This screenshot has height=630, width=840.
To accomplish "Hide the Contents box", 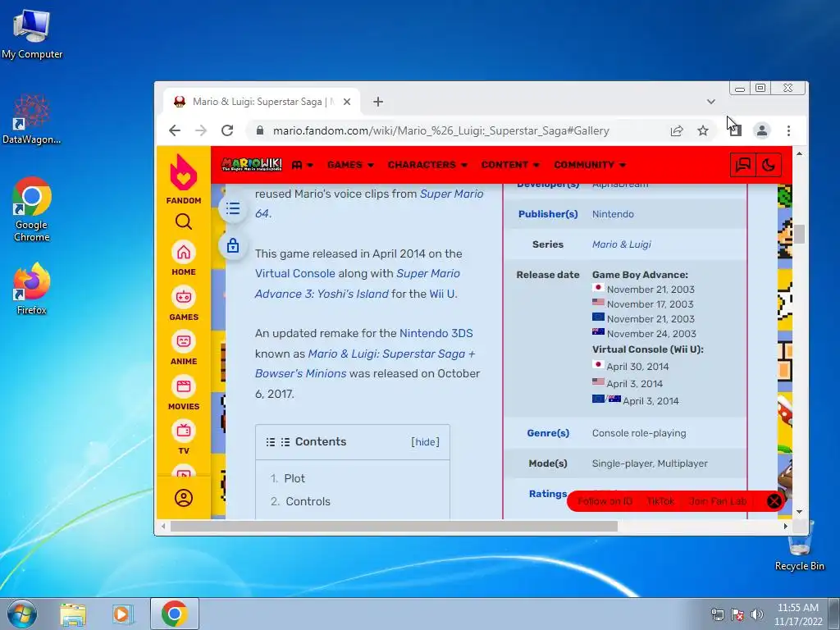I will click(426, 442).
